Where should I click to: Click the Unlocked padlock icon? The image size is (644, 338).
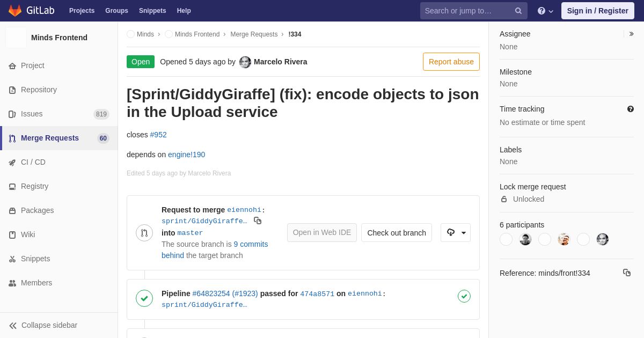(504, 199)
